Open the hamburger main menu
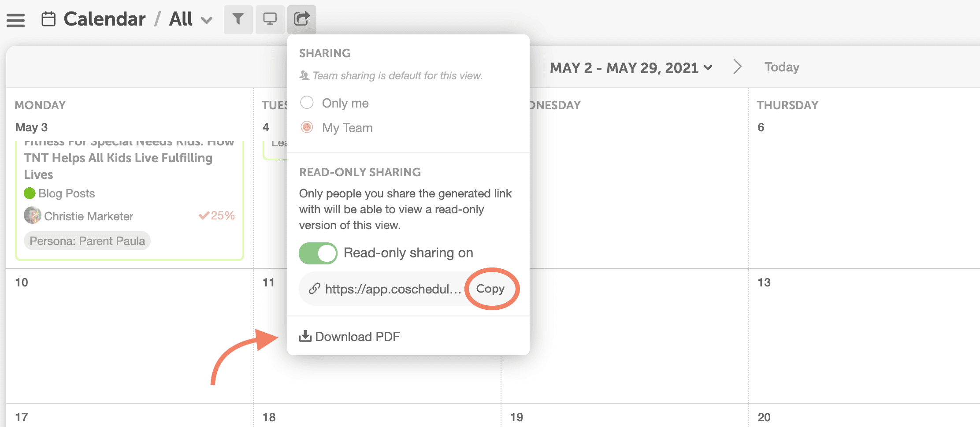 click(x=15, y=20)
